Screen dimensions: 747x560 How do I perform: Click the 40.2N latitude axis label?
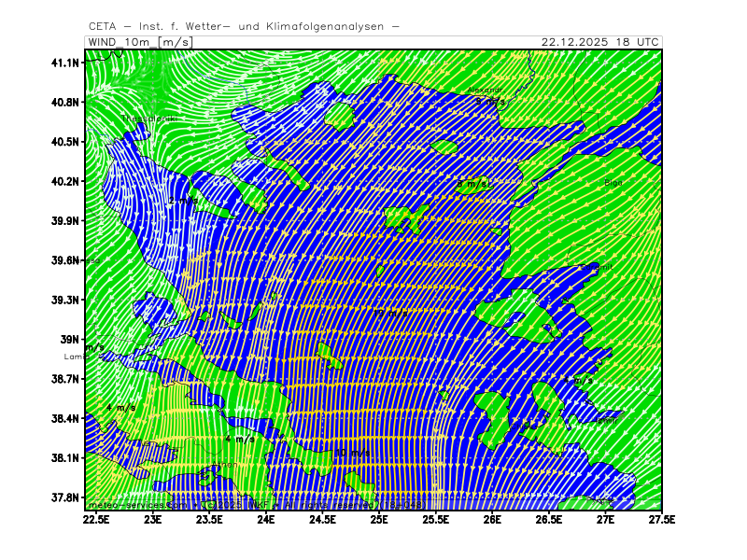(x=65, y=181)
